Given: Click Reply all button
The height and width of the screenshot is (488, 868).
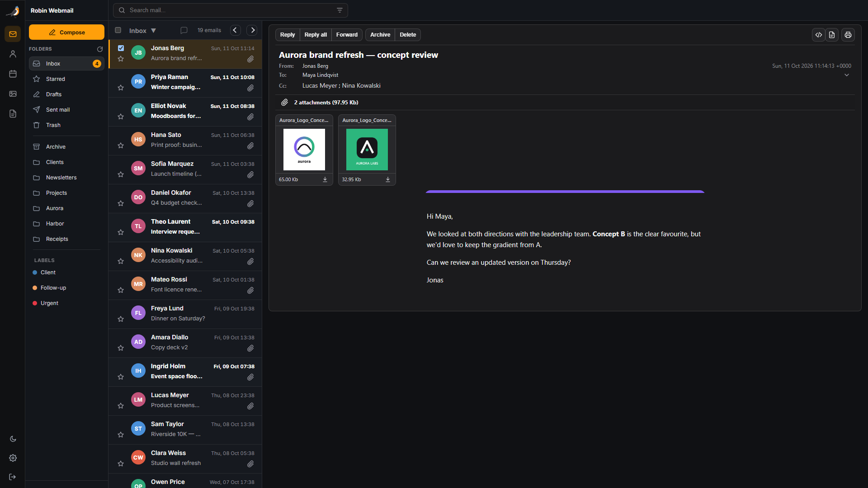Looking at the screenshot, I should click(316, 35).
